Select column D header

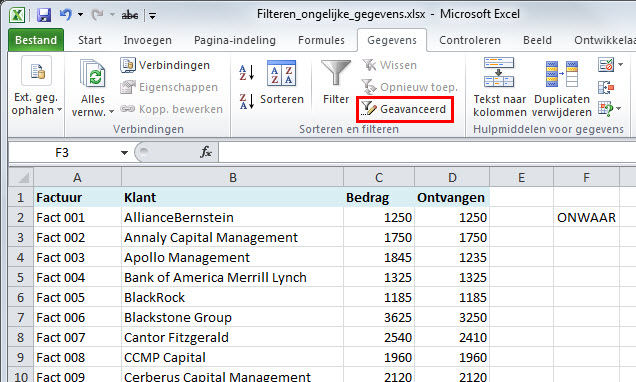point(452,177)
